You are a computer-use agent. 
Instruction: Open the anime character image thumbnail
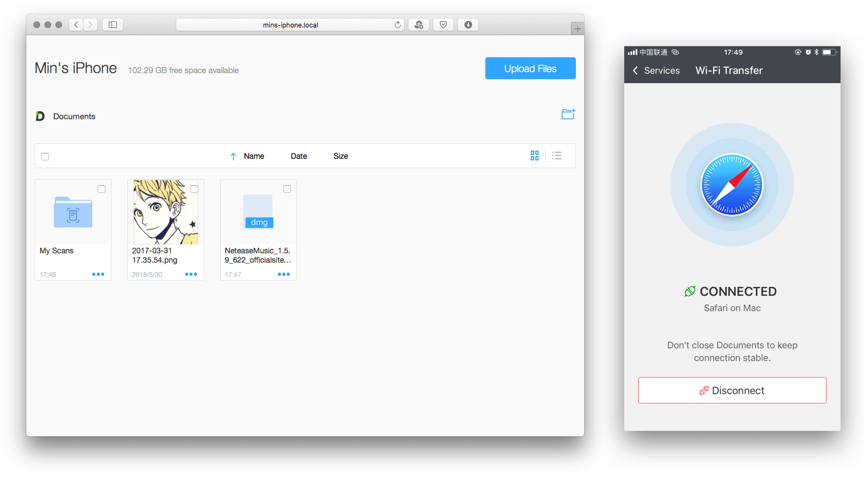click(165, 212)
